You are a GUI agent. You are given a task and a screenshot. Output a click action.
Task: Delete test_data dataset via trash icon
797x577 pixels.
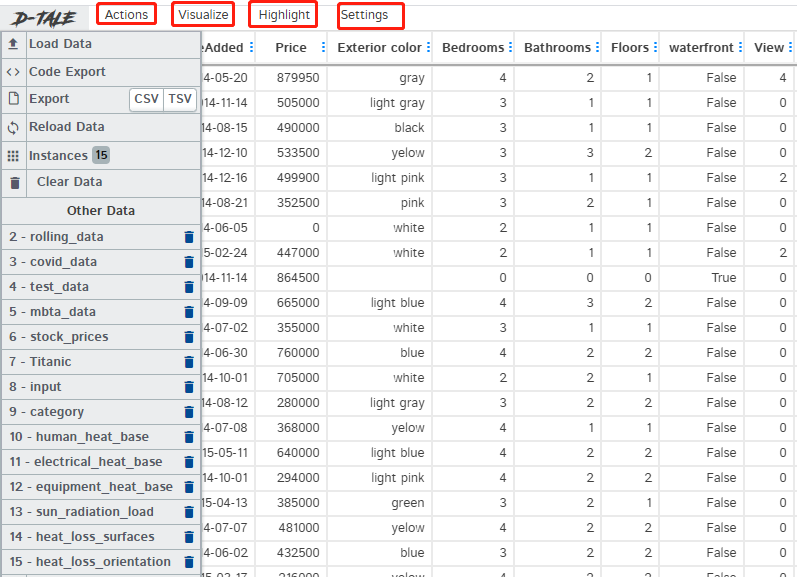coord(189,287)
